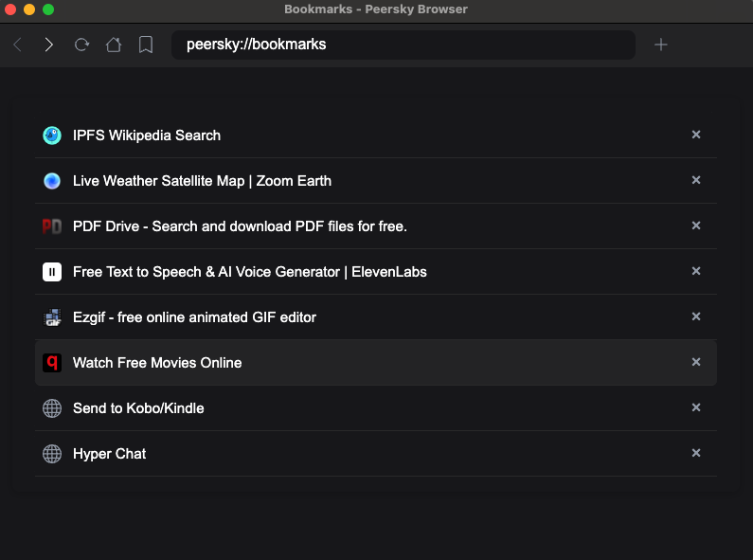Open Hyper Chat bookmark

110,454
